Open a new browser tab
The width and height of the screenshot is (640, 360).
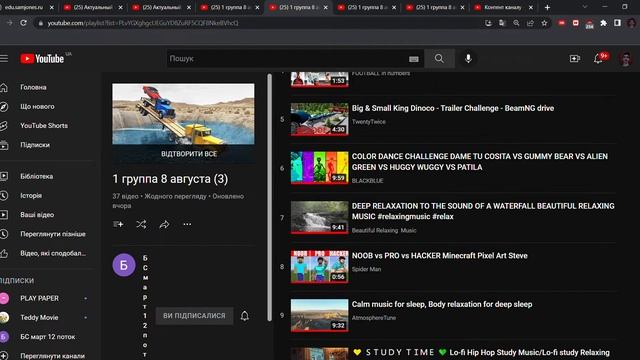(547, 7)
